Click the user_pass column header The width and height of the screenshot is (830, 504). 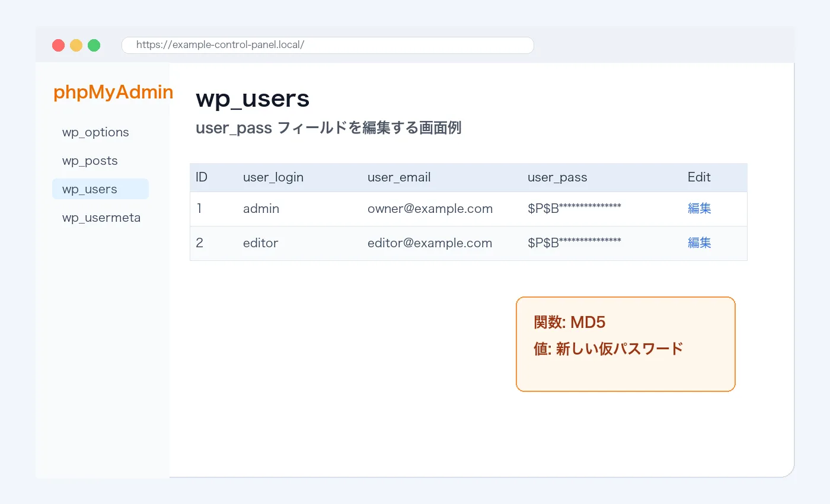tap(557, 177)
